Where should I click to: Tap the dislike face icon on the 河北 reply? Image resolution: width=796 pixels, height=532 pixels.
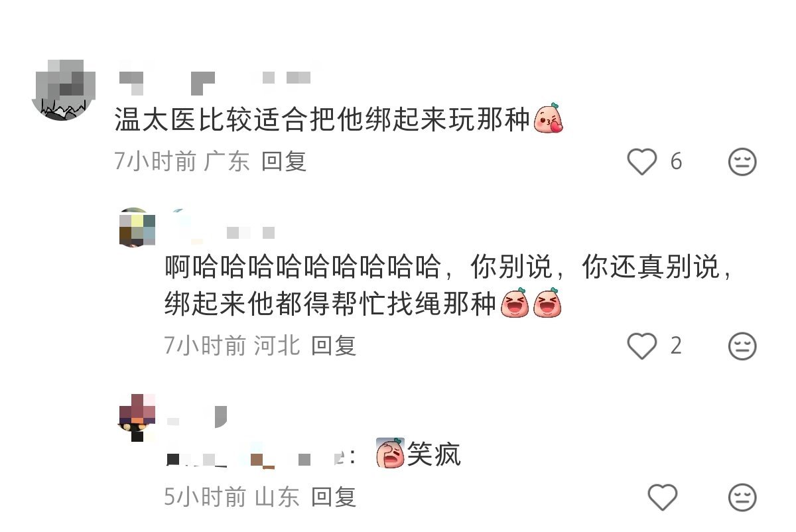tap(742, 346)
